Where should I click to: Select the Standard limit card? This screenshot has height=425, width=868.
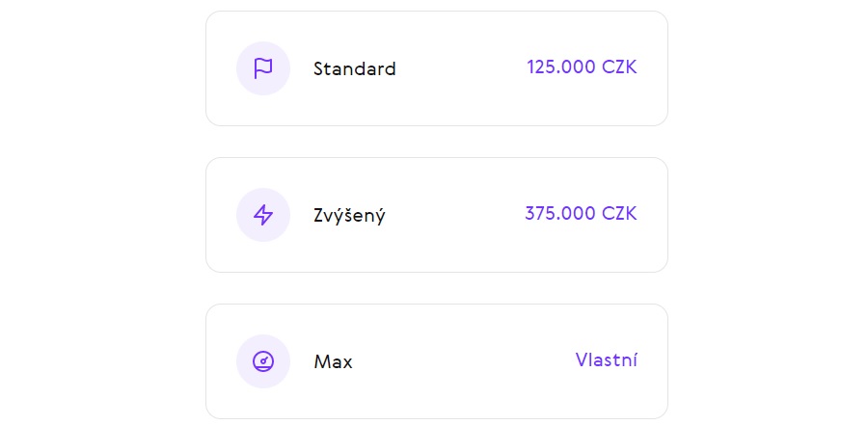tap(437, 68)
